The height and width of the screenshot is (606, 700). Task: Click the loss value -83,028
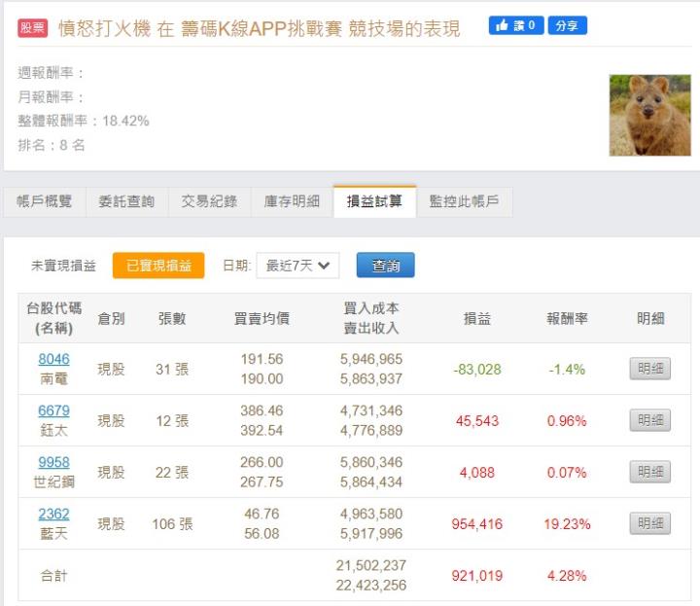(477, 370)
